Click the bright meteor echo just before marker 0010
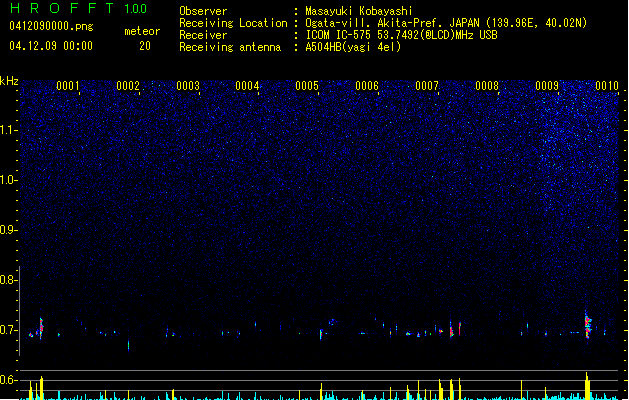This screenshot has height=400, width=629. (x=587, y=325)
